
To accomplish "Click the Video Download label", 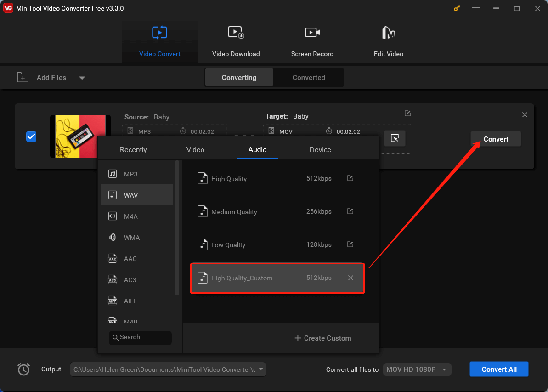I will (236, 54).
